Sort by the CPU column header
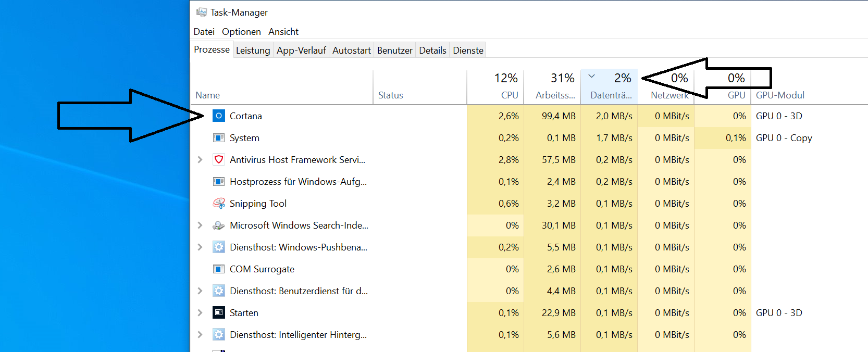The width and height of the screenshot is (868, 352). tap(495, 87)
